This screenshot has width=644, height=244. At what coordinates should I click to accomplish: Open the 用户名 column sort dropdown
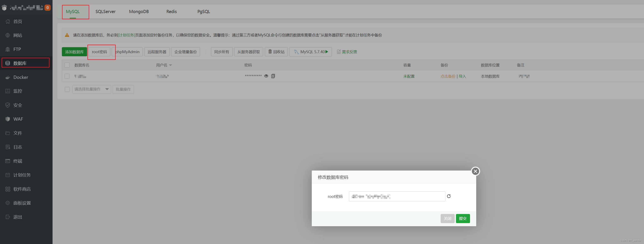click(x=170, y=65)
